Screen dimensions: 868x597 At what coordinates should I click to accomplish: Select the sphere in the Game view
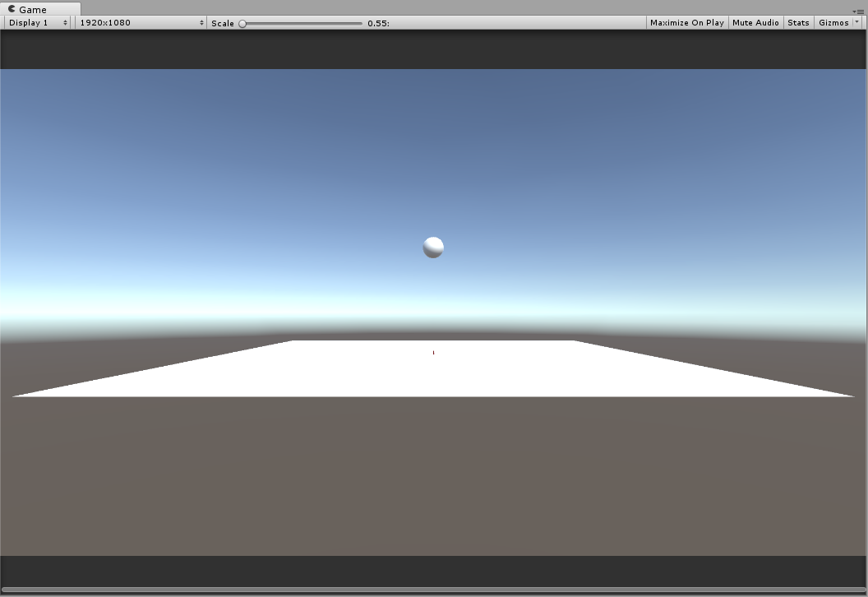(433, 246)
